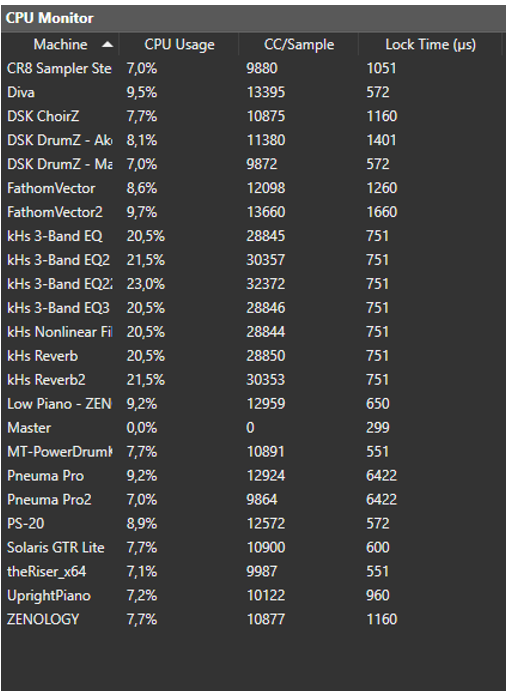Select the CPU Monitor title bar
Screen dimensions: 506x691
pyautogui.click(x=254, y=19)
